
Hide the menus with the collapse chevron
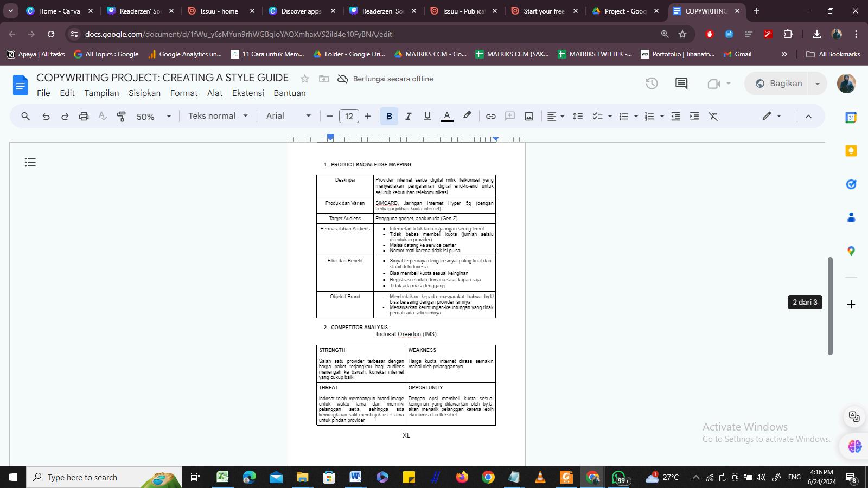pos(808,116)
